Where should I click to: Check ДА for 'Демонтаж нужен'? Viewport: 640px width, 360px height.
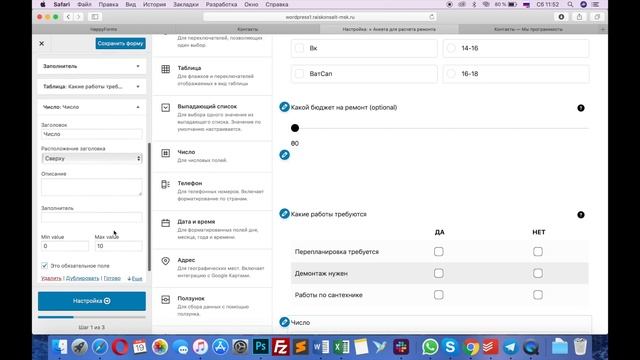(x=439, y=273)
